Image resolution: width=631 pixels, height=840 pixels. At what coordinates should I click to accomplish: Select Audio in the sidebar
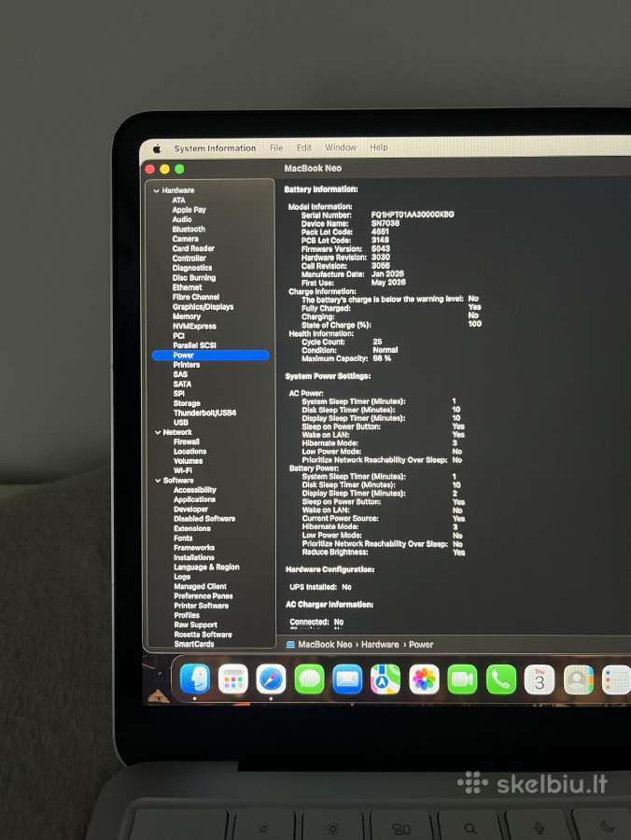(182, 219)
